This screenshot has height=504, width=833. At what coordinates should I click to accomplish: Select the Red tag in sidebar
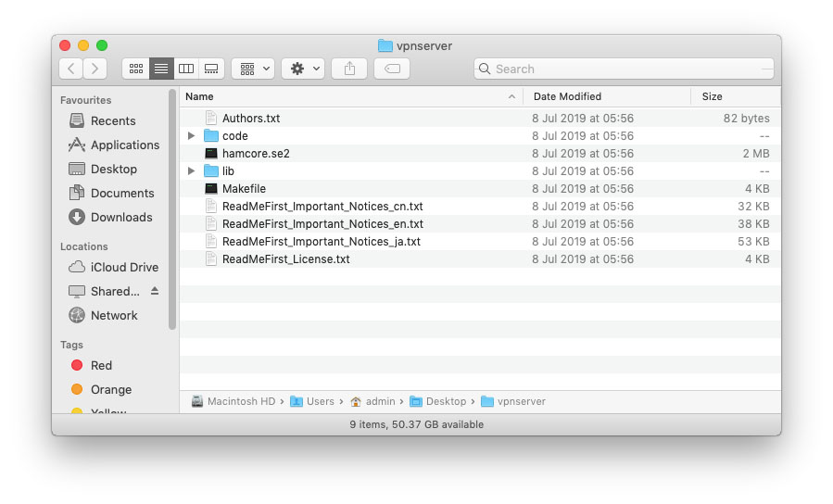tap(101, 366)
